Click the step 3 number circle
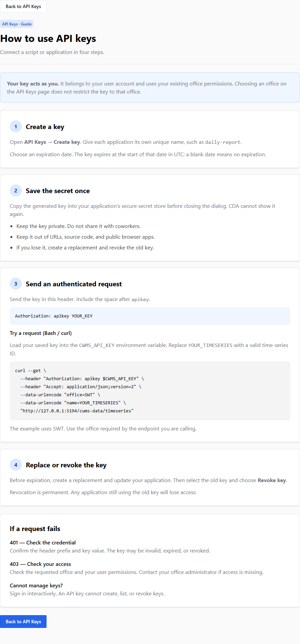Image resolution: width=300 pixels, height=644 pixels. tap(16, 284)
